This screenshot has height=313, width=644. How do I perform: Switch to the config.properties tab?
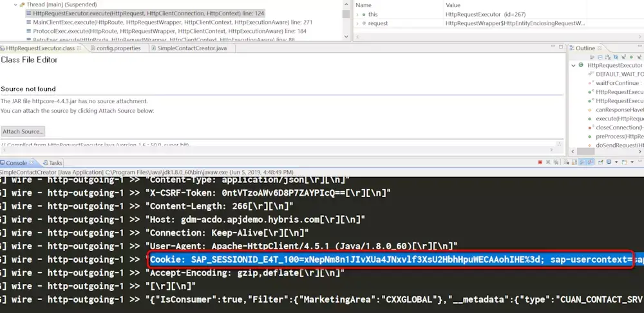click(118, 48)
